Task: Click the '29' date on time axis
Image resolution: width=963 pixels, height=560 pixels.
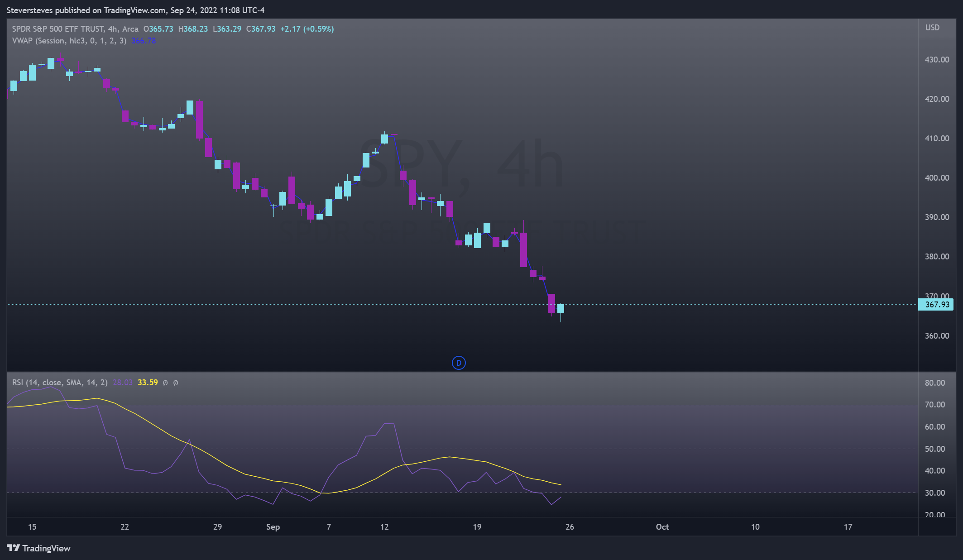Action: (x=218, y=527)
